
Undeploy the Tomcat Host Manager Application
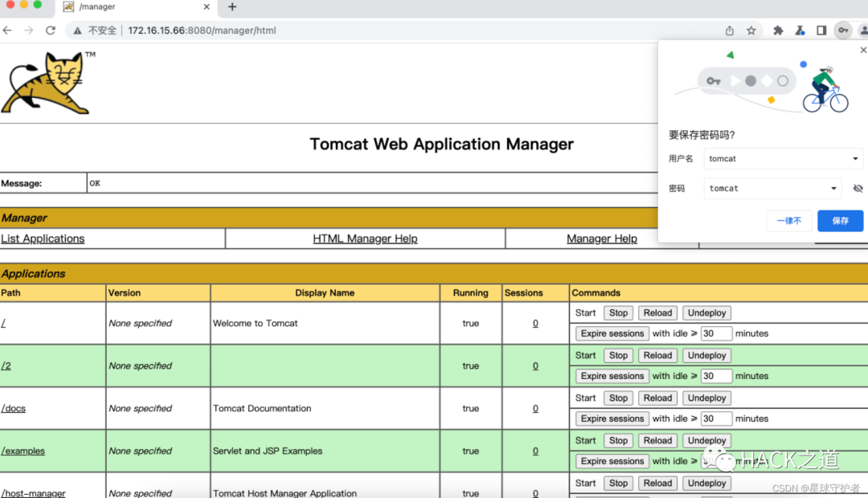coord(707,483)
